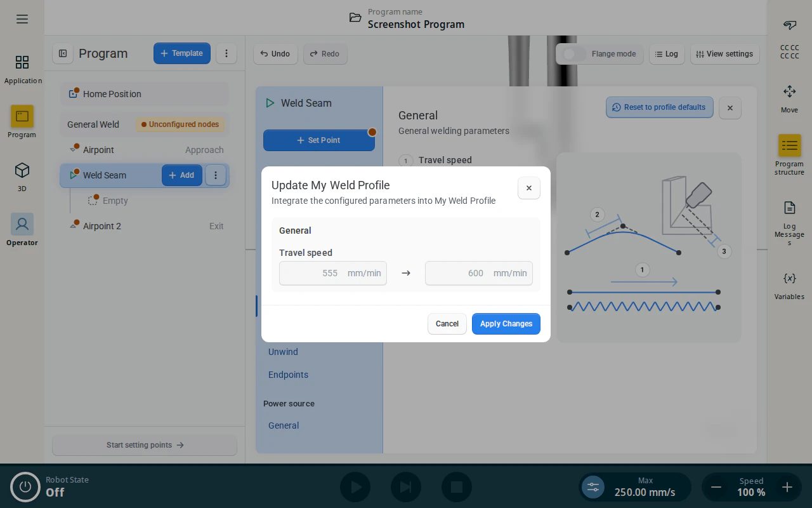Open the program folder icon

tap(355, 18)
